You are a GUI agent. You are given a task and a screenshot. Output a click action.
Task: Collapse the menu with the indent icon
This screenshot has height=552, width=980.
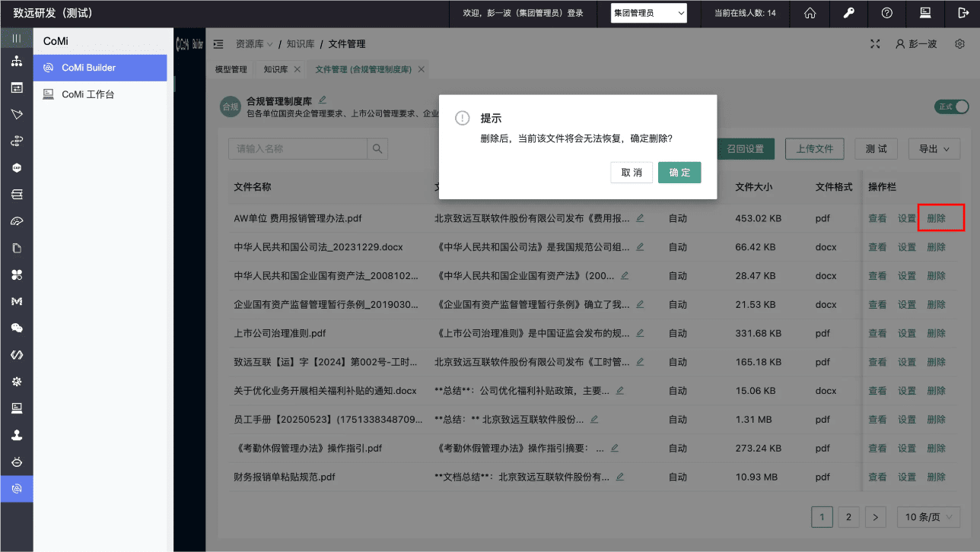(x=219, y=44)
